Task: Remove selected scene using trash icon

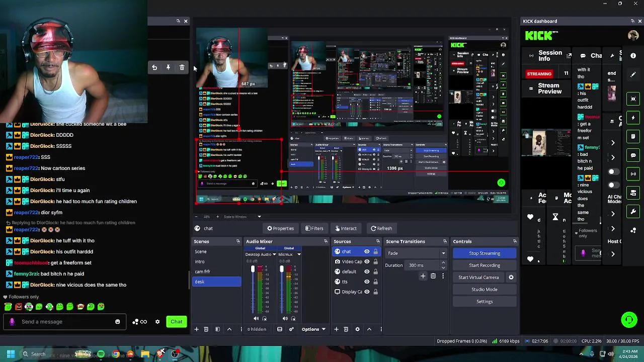Action: pyautogui.click(x=206, y=329)
